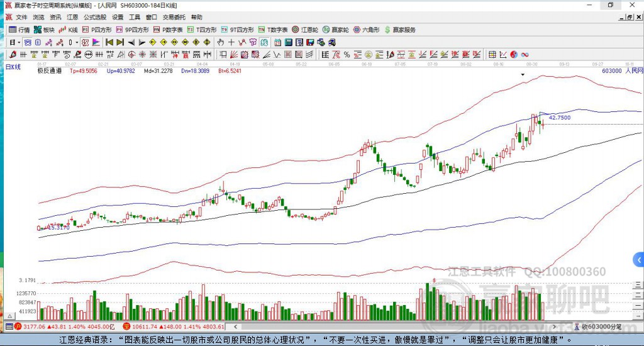Click the status bar grid icon
Viewport: 644px width, 346px height.
9,326
